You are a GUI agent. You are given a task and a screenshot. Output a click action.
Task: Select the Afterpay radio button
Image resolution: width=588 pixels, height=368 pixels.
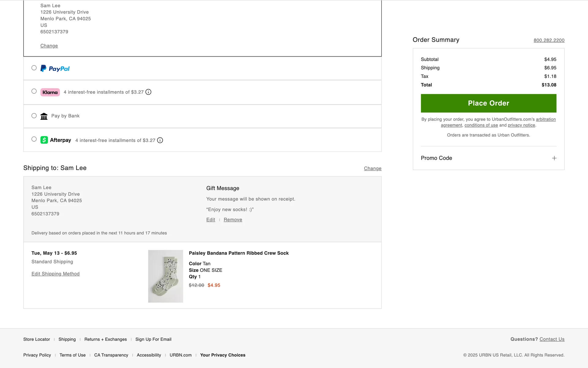click(34, 139)
